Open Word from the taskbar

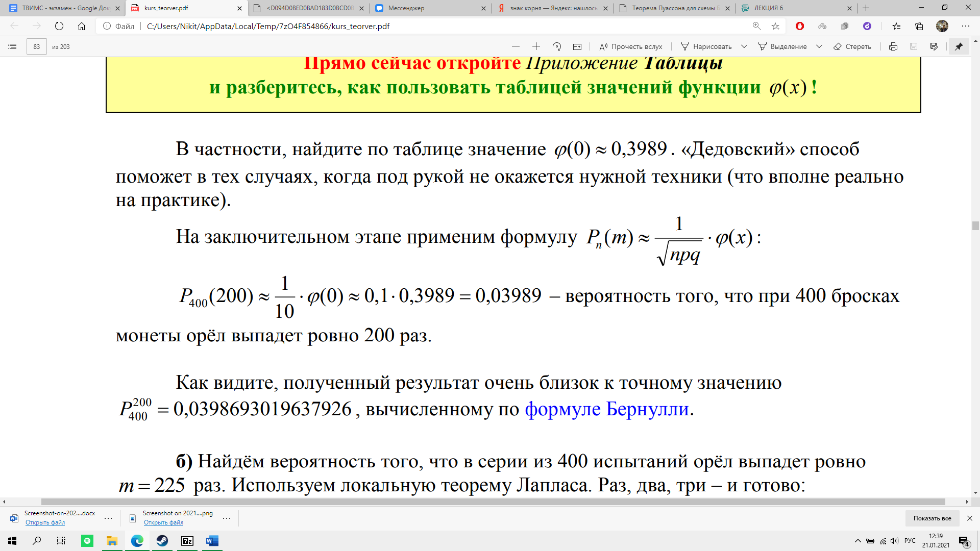pos(212,541)
